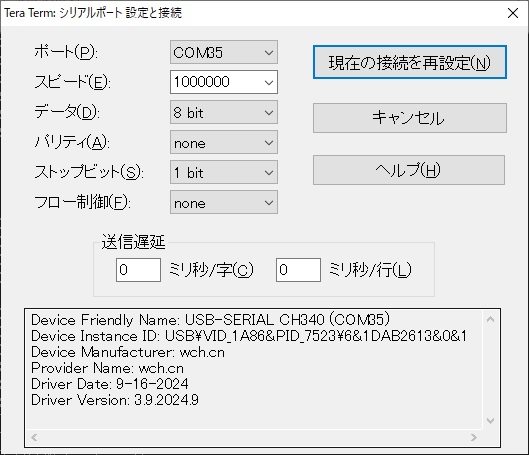Open the フロー制御 flow control dropdown
This screenshot has width=529, height=455.
224,202
